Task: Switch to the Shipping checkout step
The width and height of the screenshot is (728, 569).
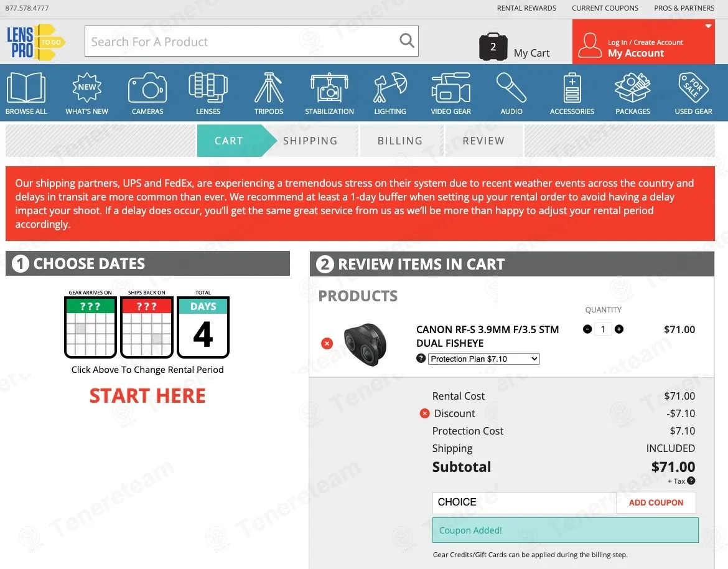Action: click(310, 141)
